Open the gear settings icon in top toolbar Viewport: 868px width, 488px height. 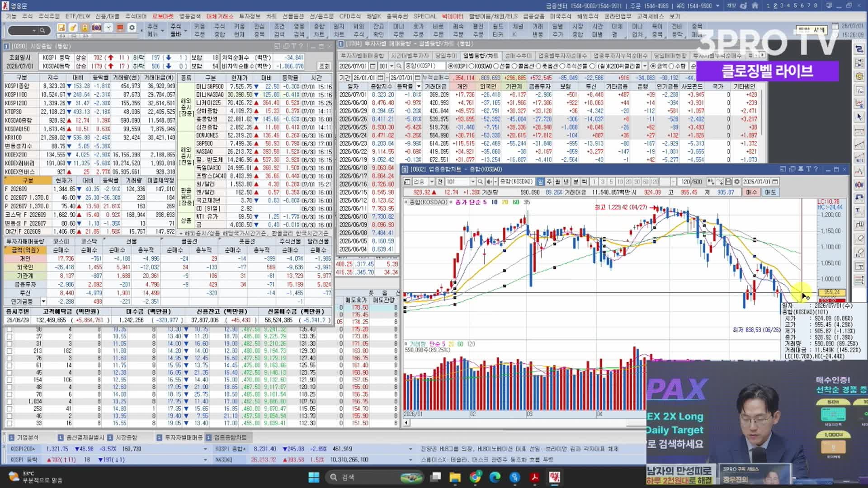[132, 28]
